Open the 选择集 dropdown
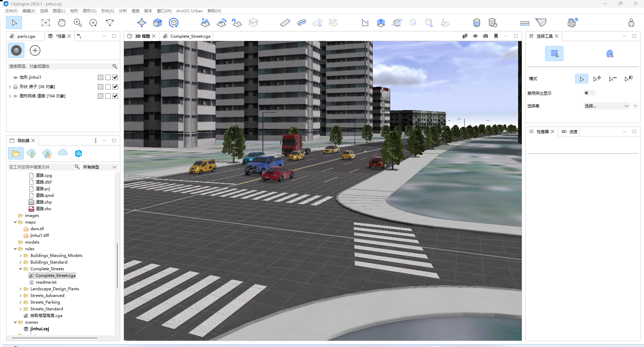The height and width of the screenshot is (347, 644). [606, 106]
